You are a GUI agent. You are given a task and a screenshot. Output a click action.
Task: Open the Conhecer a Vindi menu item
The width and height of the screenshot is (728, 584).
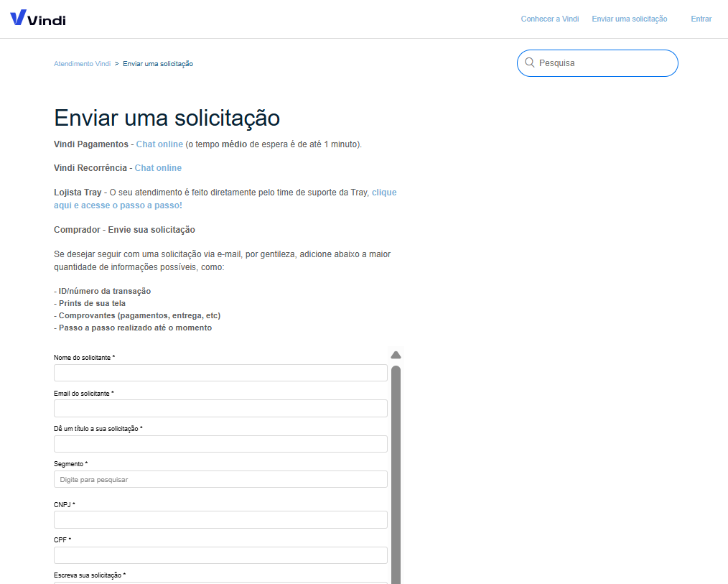549,19
